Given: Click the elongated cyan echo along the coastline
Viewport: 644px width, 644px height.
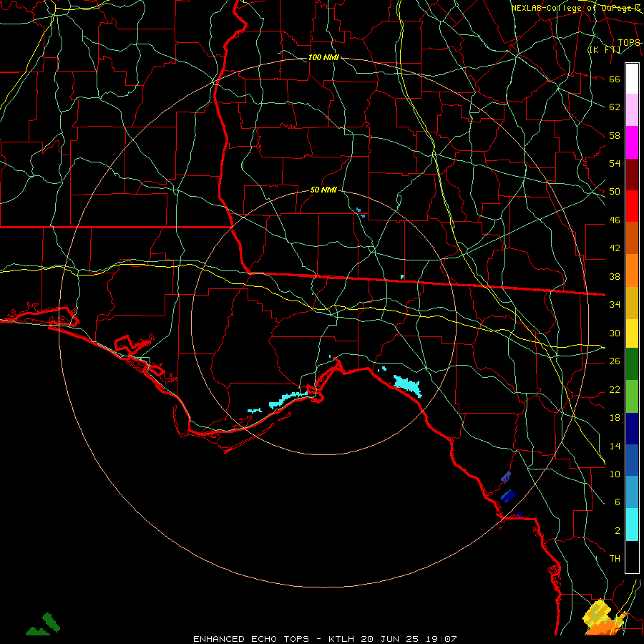Looking at the screenshot, I should tap(288, 399).
